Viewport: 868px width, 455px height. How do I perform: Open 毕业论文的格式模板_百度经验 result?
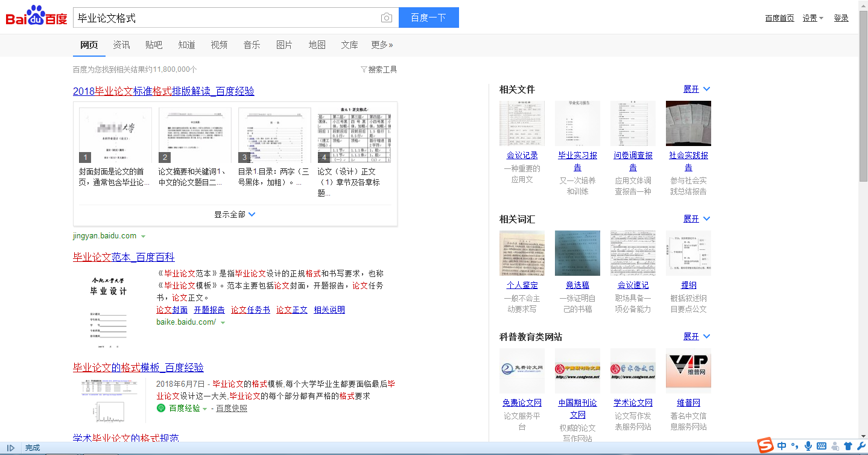pos(138,367)
